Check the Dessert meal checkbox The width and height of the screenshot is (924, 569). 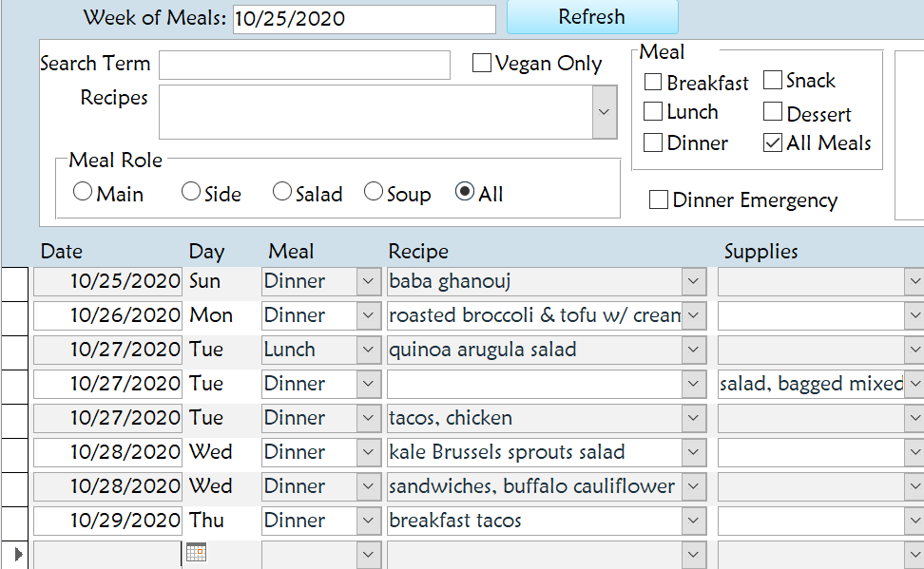point(773,113)
